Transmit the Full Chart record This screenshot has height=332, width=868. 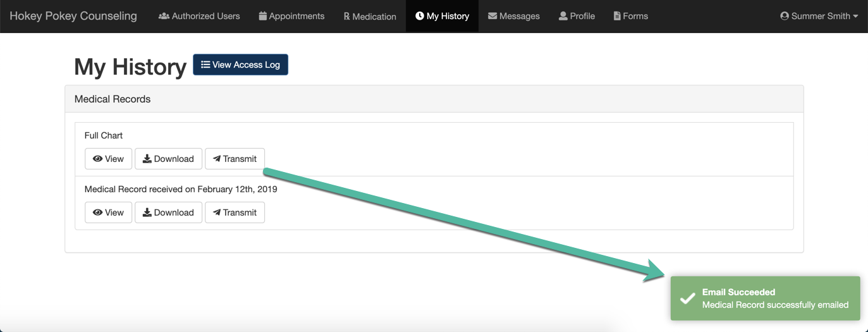pyautogui.click(x=235, y=159)
